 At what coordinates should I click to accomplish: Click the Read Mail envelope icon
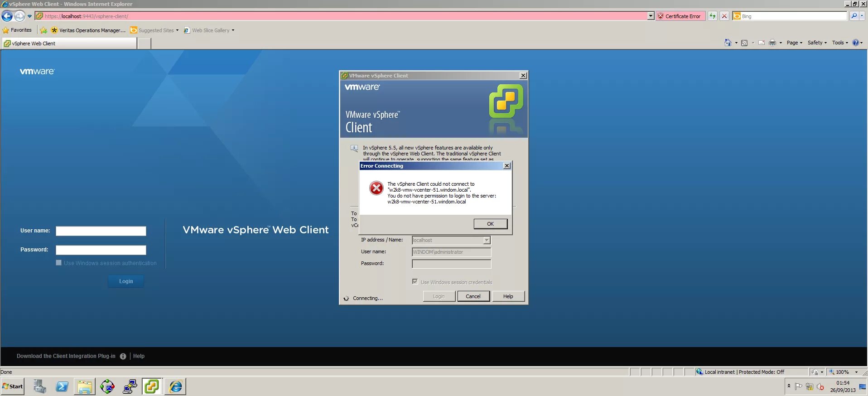[762, 43]
